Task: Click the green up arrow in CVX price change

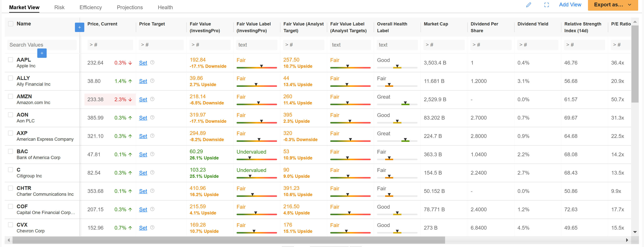Action: tap(130, 228)
